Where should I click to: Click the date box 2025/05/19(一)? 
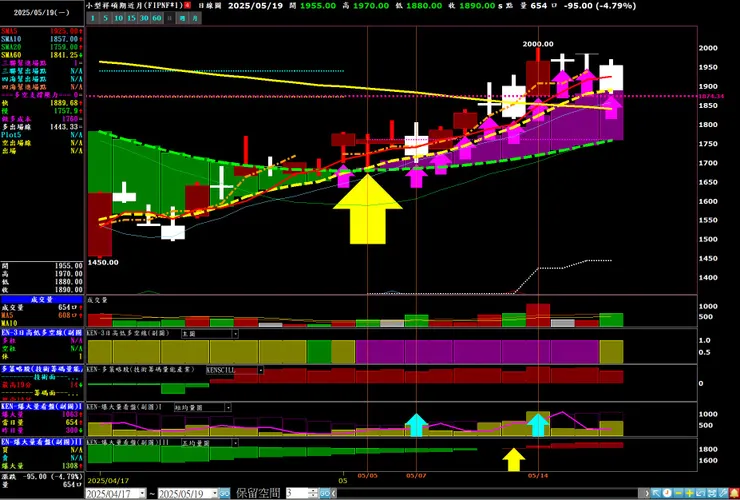tap(42, 13)
